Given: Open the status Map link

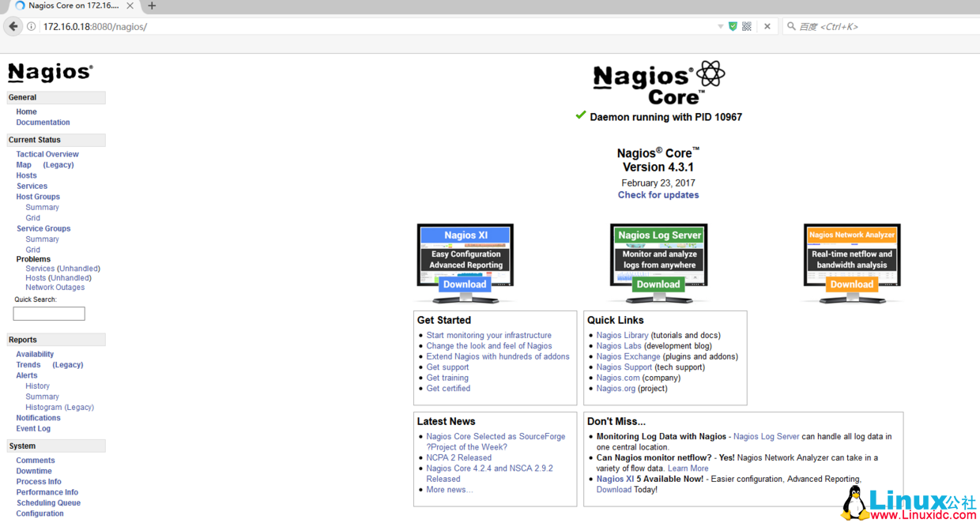Looking at the screenshot, I should tap(24, 165).
